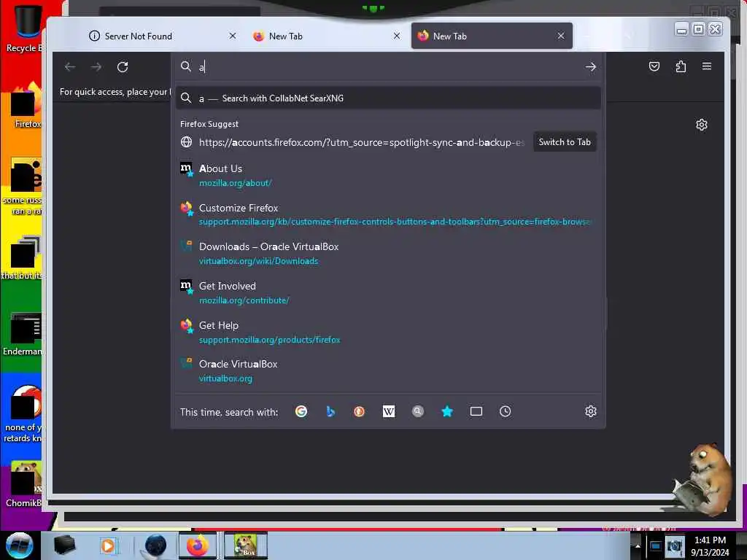747x560 pixels.
Task: Open Downloads – Oracle VirtualBox suggestion
Action: click(388, 253)
